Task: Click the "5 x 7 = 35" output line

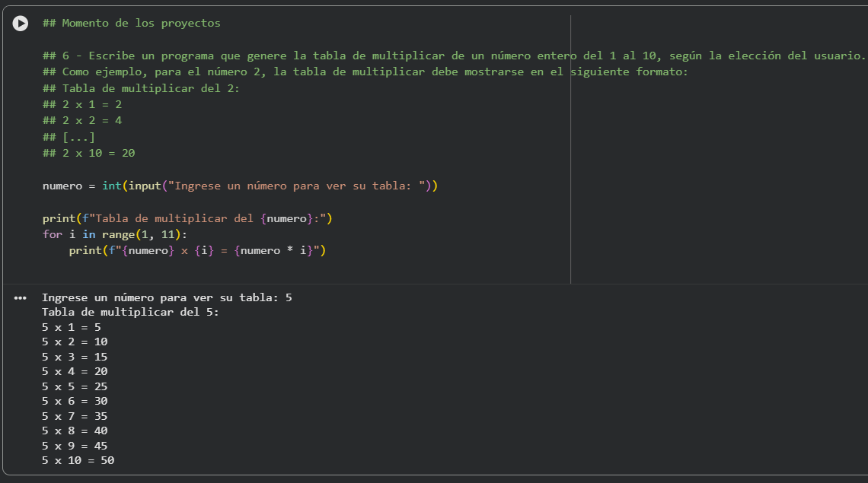Action: (x=75, y=416)
